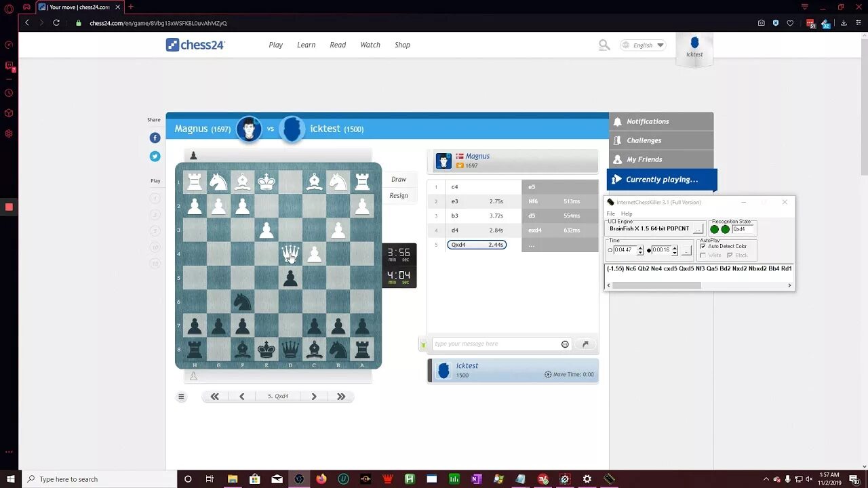Open a new browser tab

click(131, 7)
